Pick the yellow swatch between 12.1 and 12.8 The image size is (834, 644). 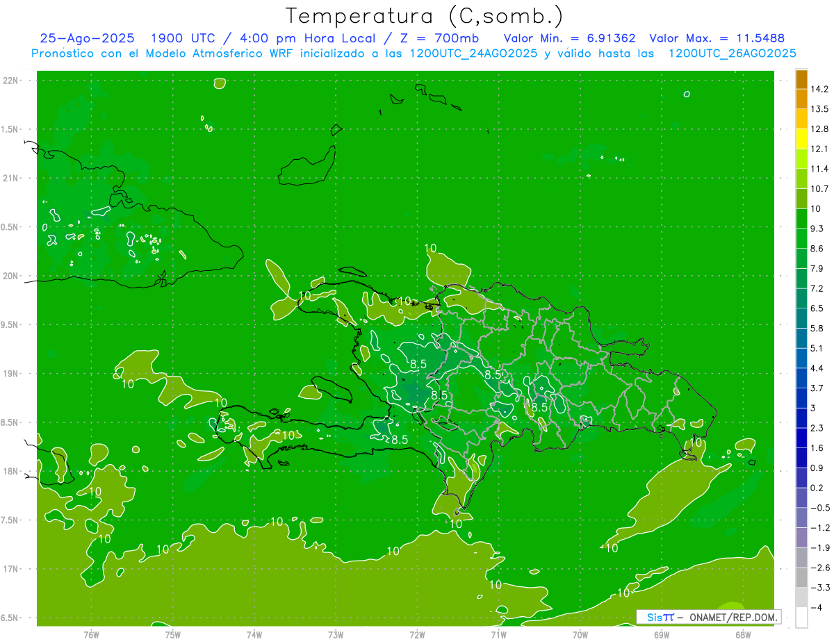tap(801, 139)
